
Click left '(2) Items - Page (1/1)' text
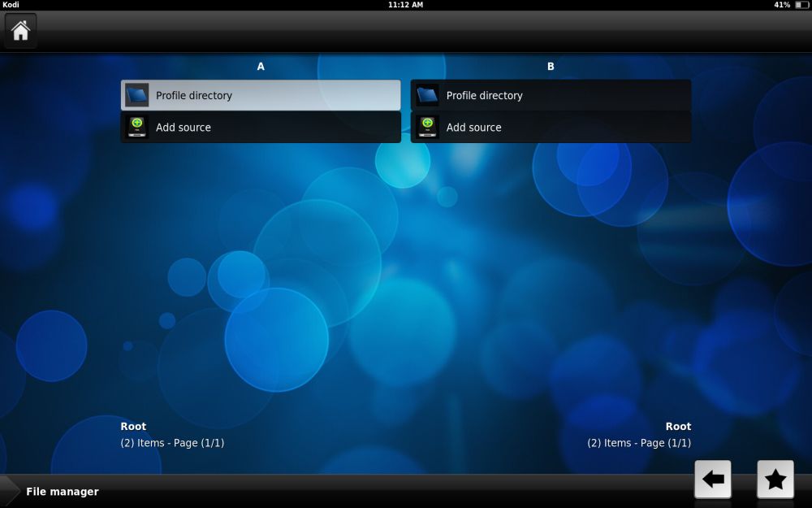coord(172,443)
